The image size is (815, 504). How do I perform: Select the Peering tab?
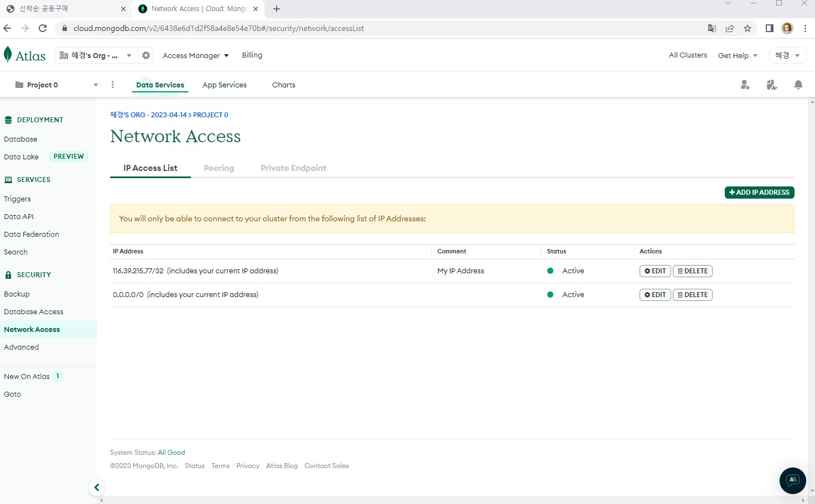point(219,168)
